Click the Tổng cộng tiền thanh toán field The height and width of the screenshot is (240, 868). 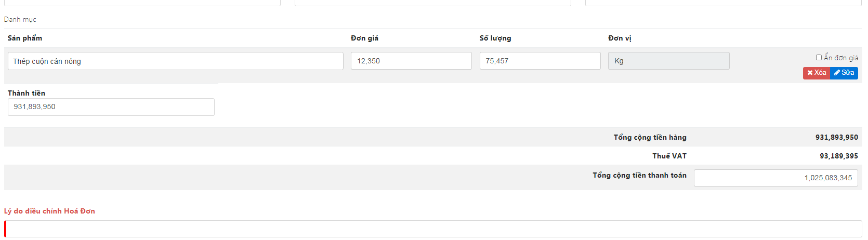tap(775, 178)
